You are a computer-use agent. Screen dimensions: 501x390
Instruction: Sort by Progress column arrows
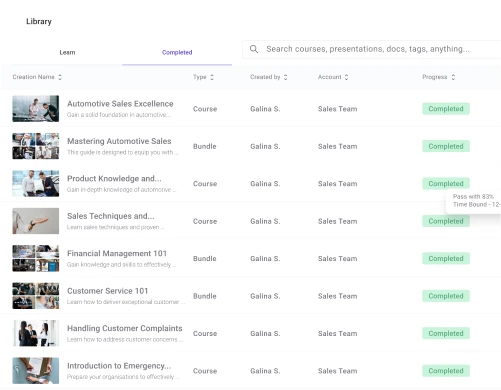tap(453, 77)
